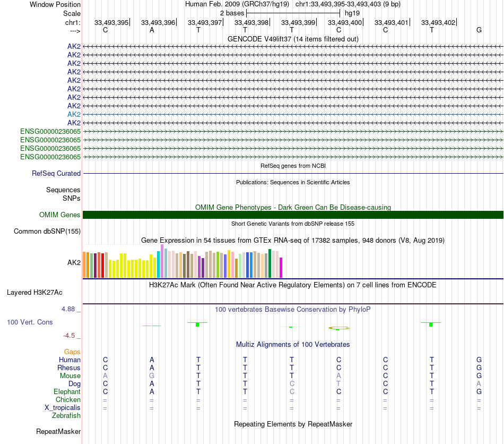
Task: Click the magenta GTEx expression bar
Action: [281, 267]
